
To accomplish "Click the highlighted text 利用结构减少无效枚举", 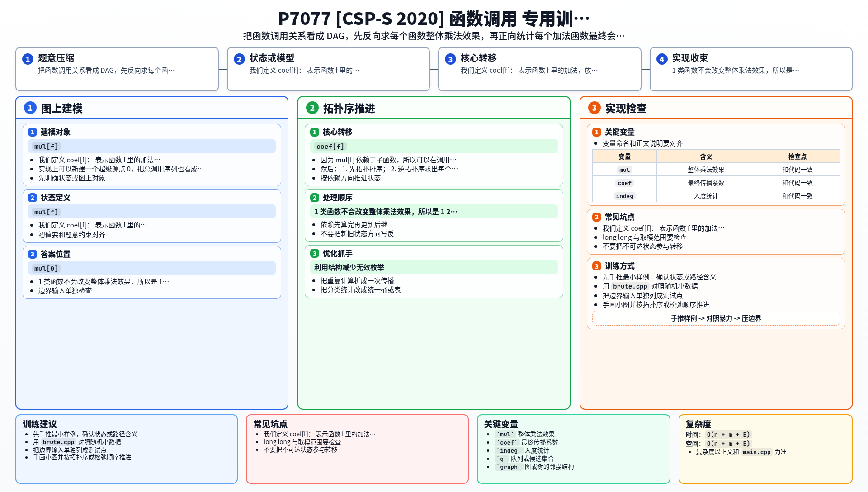I will [349, 268].
